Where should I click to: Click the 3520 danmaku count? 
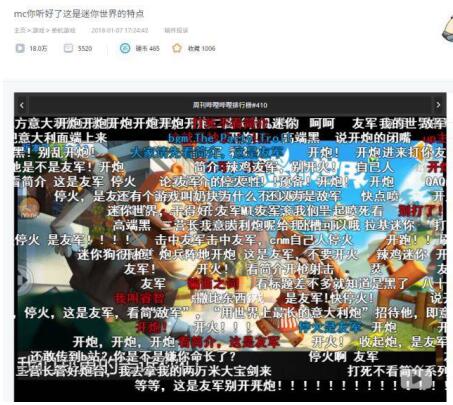click(85, 49)
